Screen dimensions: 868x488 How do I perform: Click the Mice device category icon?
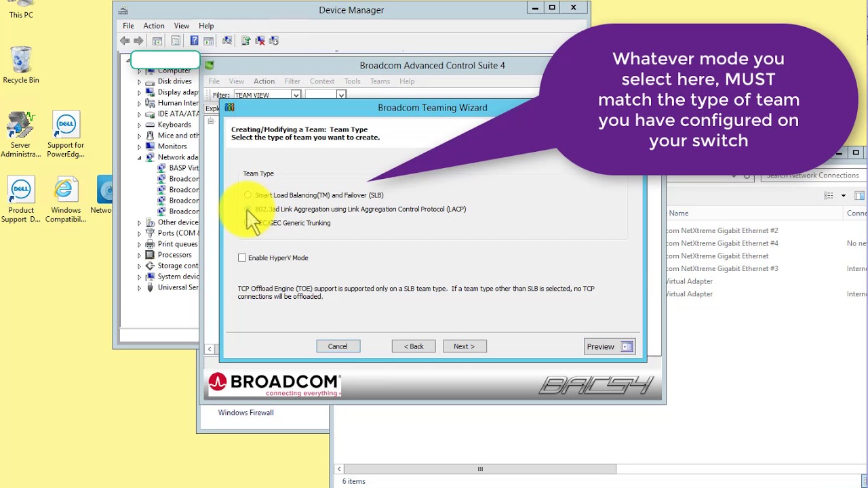tap(150, 136)
